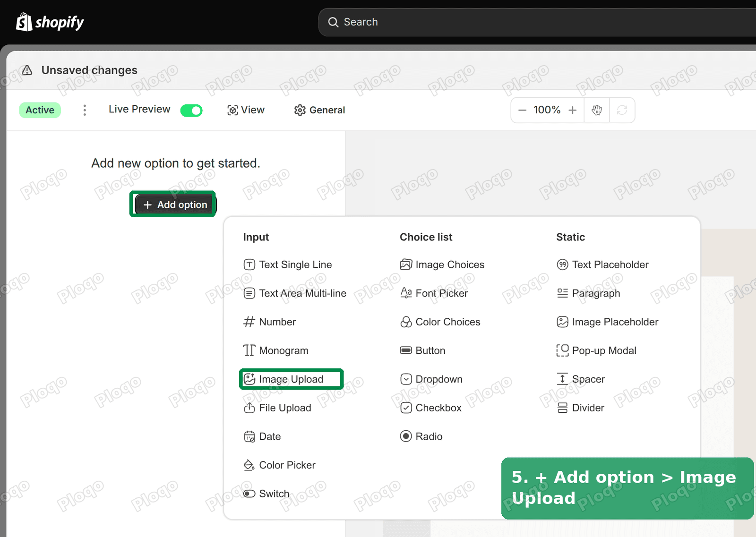Screen dimensions: 756x537
Task: Select File Upload option
Action: click(x=277, y=408)
